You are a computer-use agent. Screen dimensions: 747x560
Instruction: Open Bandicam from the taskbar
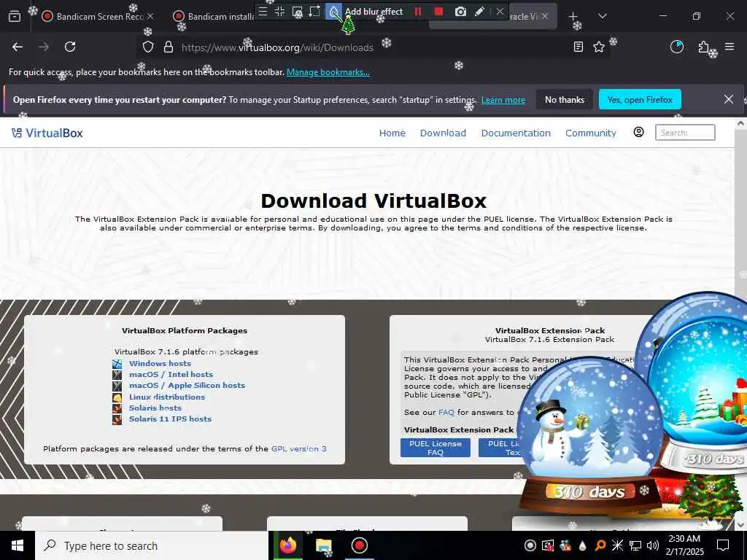359,545
